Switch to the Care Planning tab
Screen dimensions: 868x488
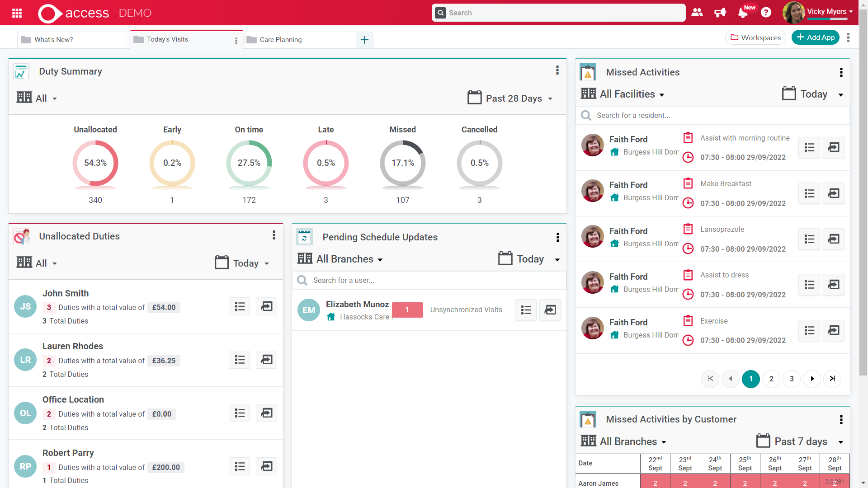click(280, 40)
